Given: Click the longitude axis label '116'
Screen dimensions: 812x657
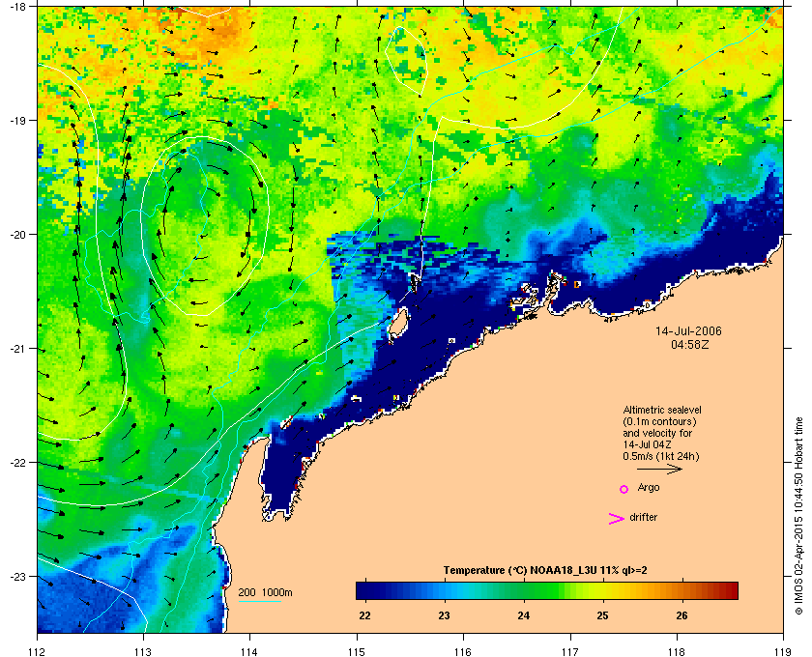Looking at the screenshot, I should [x=463, y=652].
